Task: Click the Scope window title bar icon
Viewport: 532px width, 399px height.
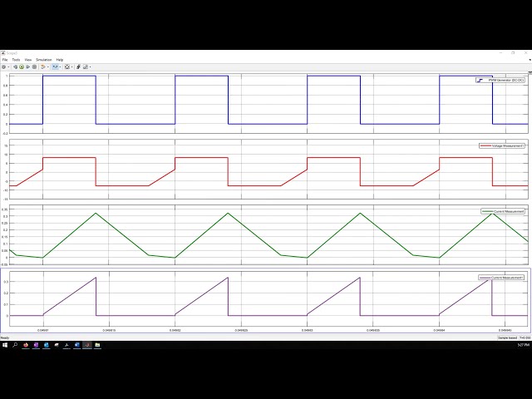Action: pos(3,53)
